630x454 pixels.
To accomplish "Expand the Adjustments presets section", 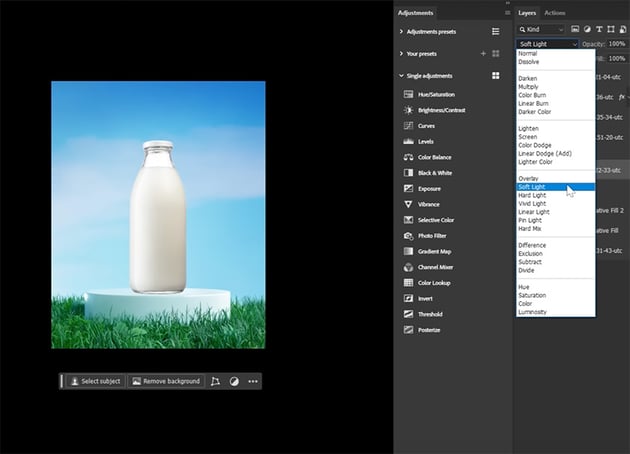I will [x=401, y=31].
